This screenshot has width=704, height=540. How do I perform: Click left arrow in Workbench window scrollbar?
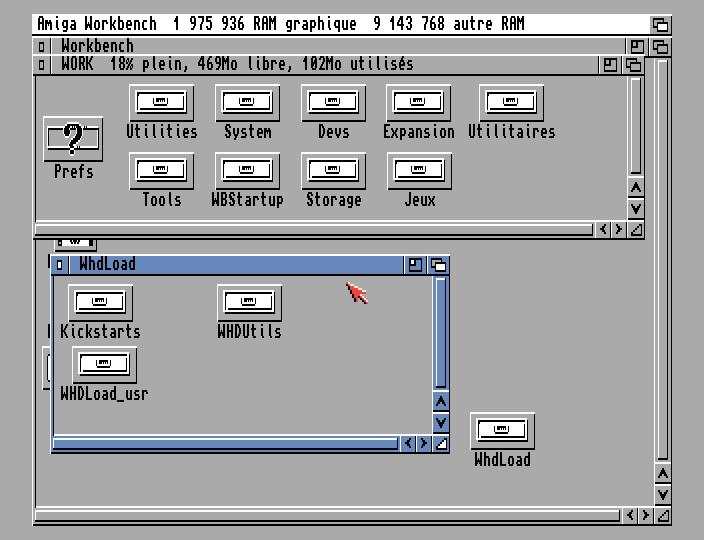click(630, 515)
